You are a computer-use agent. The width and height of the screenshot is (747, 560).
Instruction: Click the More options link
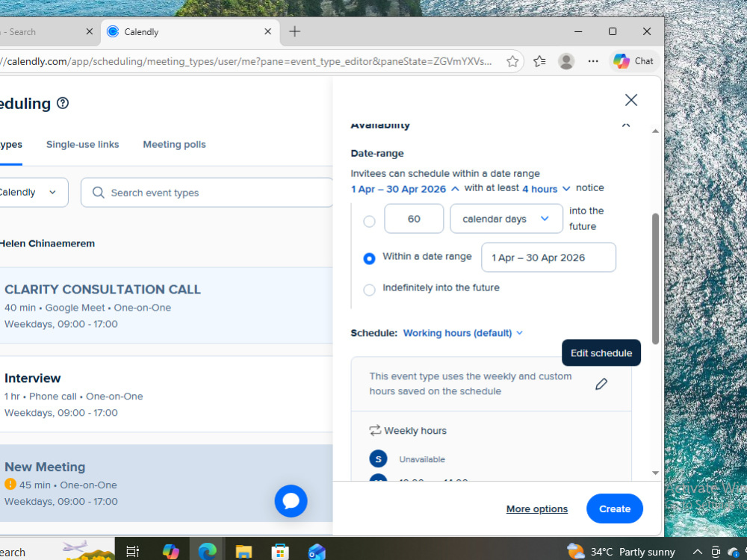click(536, 508)
